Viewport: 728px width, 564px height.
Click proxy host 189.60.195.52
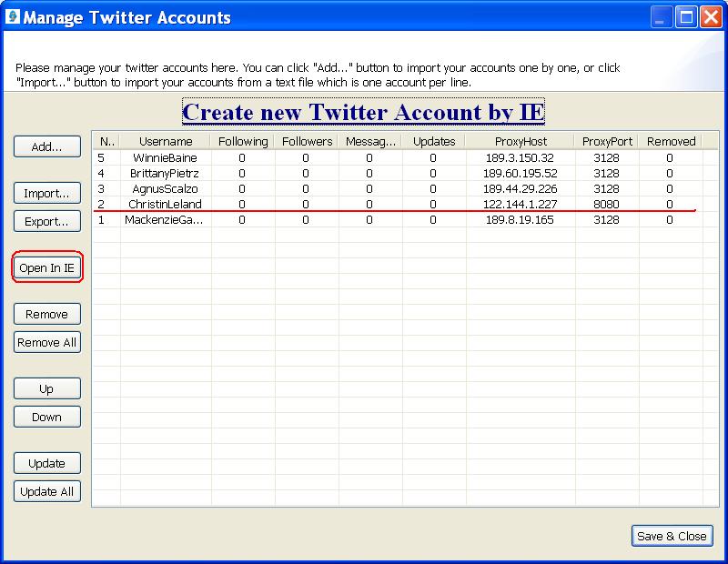tap(520, 173)
